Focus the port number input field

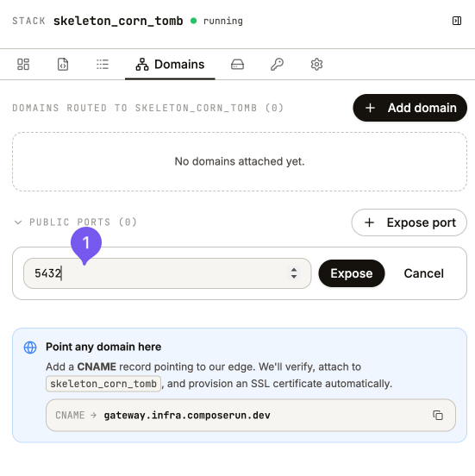point(167,273)
